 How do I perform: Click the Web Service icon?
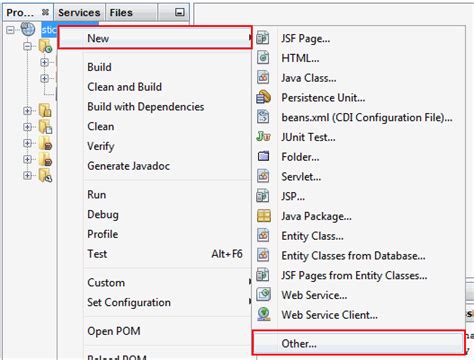click(x=263, y=295)
